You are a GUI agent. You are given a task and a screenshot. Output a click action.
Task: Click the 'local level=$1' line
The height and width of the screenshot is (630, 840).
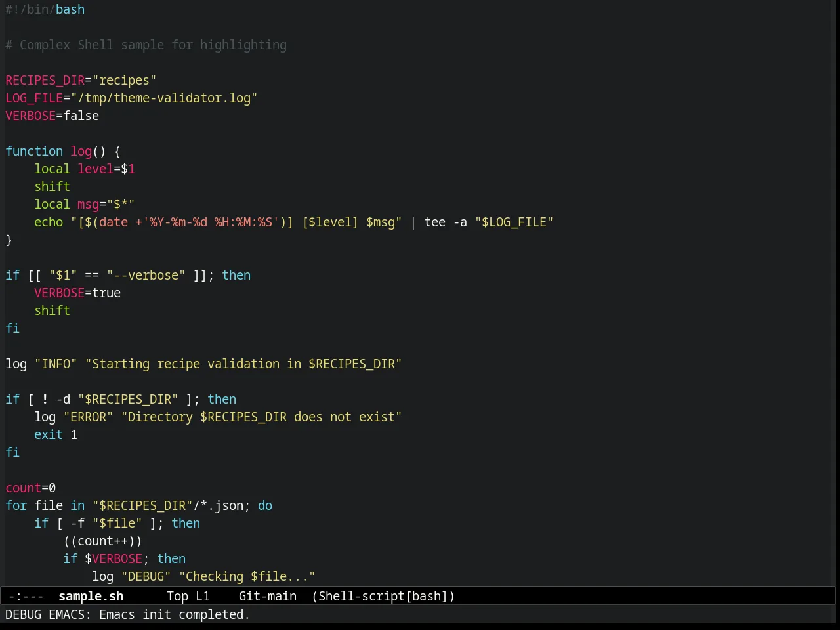tap(85, 169)
